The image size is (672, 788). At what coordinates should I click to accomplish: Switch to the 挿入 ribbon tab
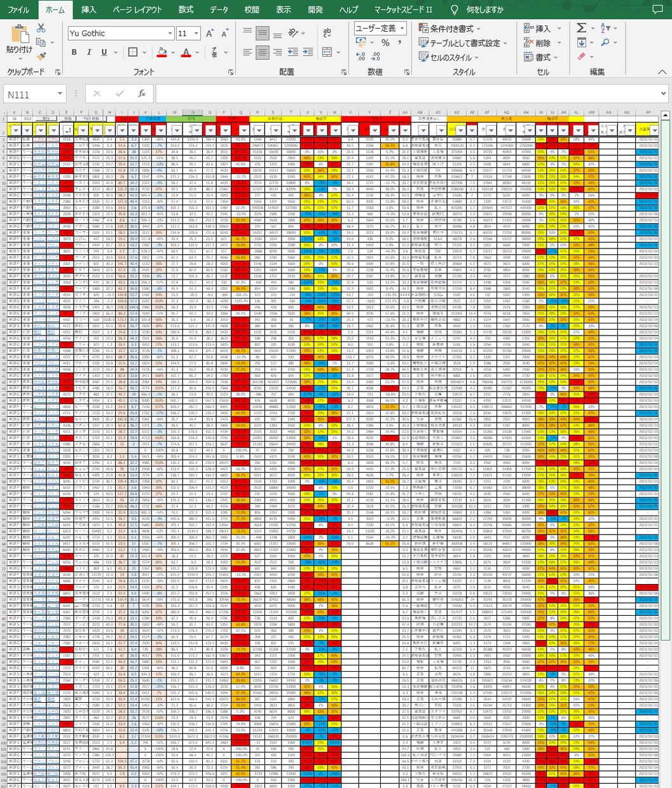[x=89, y=10]
